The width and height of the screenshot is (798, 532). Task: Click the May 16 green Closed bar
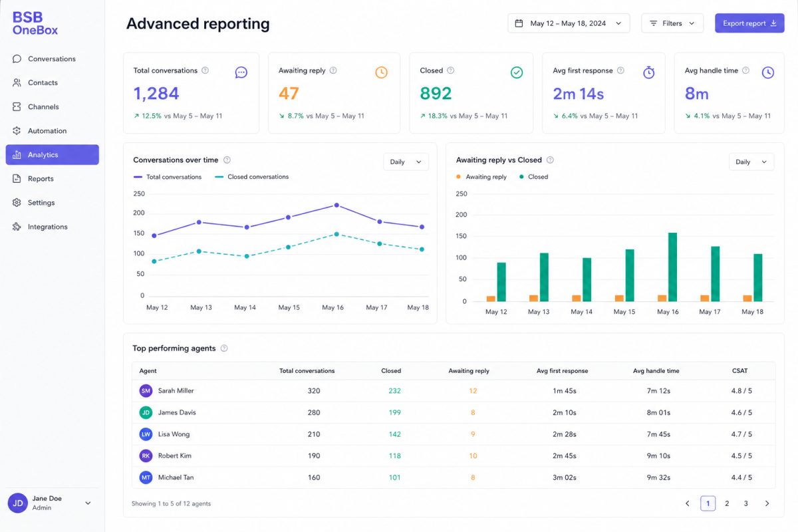[672, 267]
